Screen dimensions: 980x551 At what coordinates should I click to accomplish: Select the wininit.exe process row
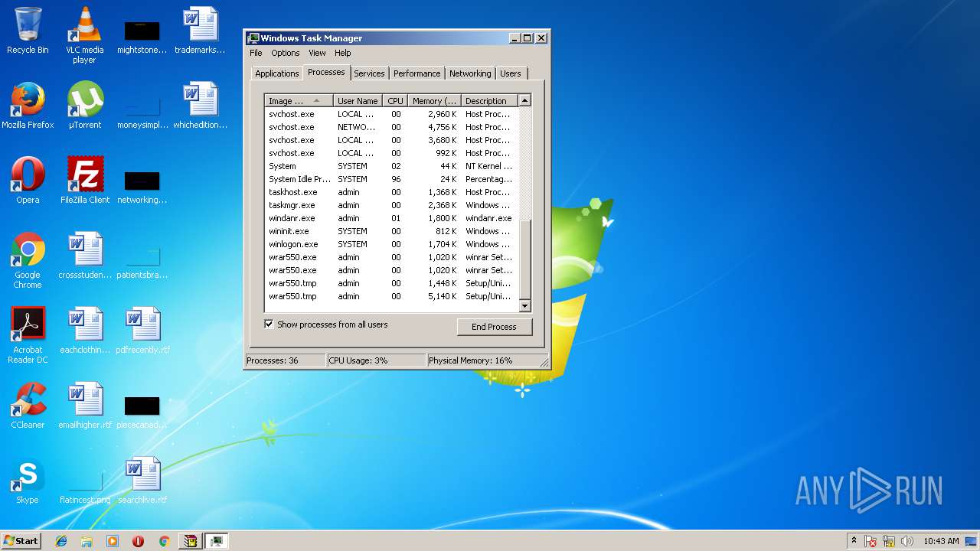point(391,231)
